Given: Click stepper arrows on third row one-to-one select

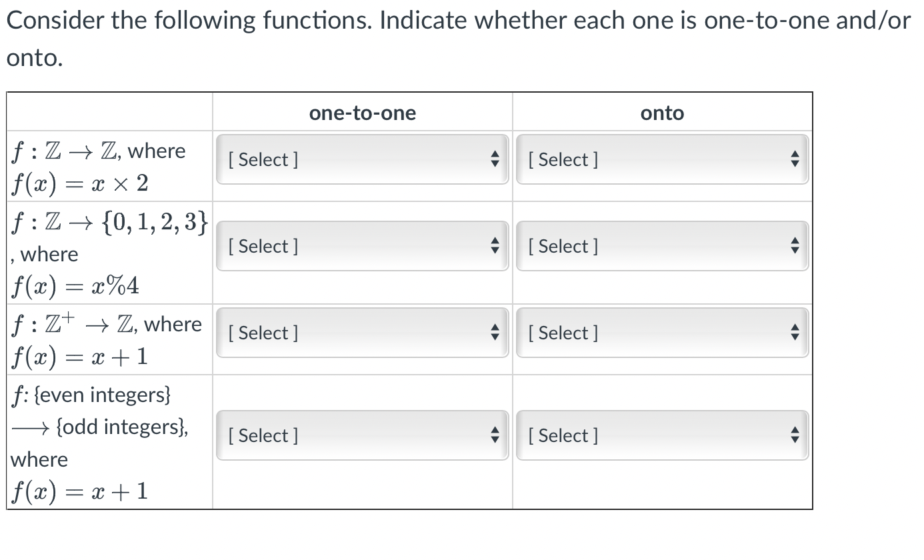Looking at the screenshot, I should coord(495,333).
